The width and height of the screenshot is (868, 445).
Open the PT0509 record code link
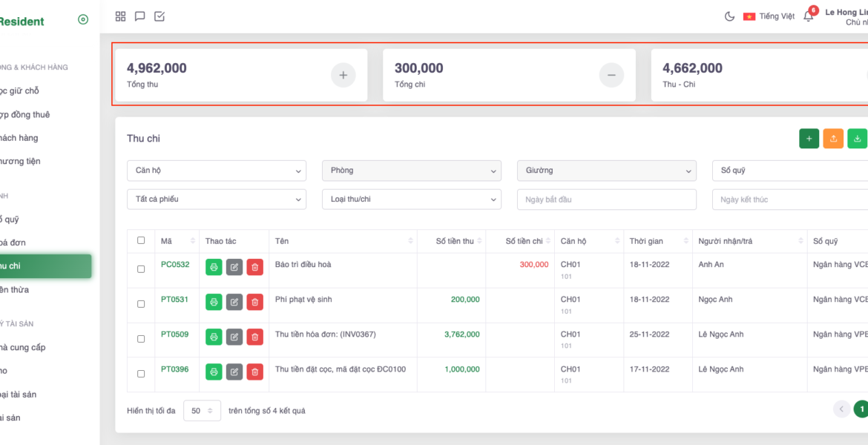[174, 334]
